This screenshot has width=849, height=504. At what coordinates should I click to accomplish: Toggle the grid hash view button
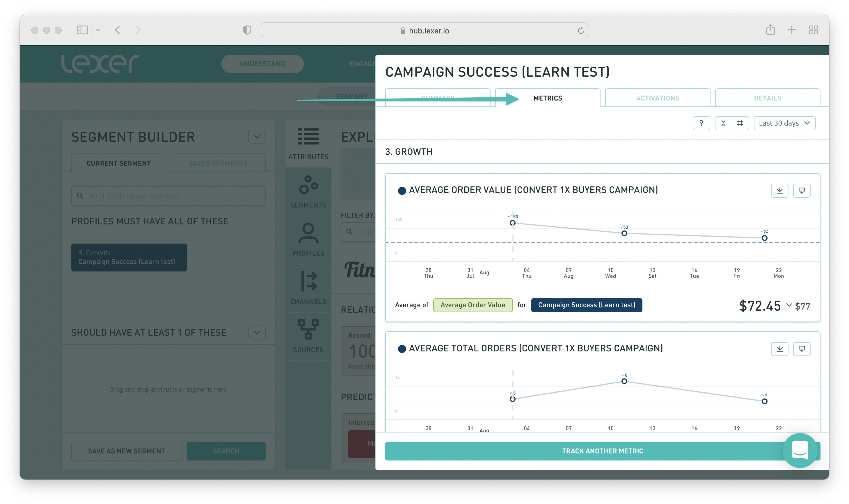coord(740,123)
